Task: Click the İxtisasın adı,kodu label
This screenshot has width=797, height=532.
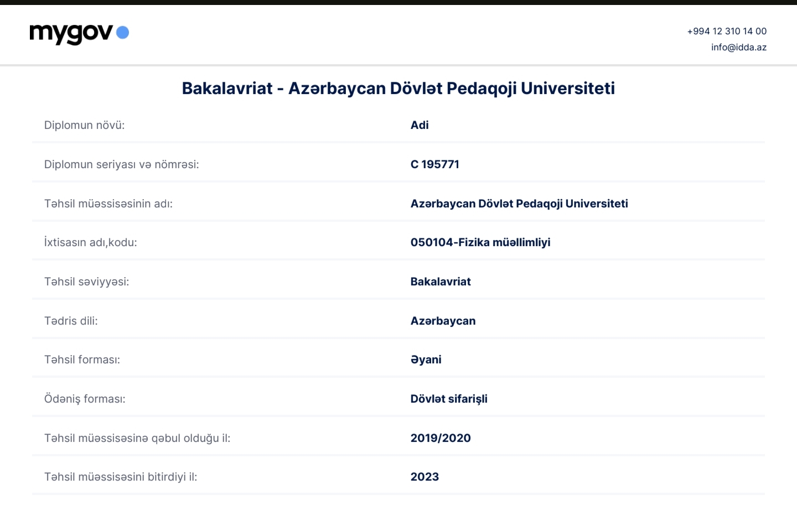Action: (x=90, y=242)
